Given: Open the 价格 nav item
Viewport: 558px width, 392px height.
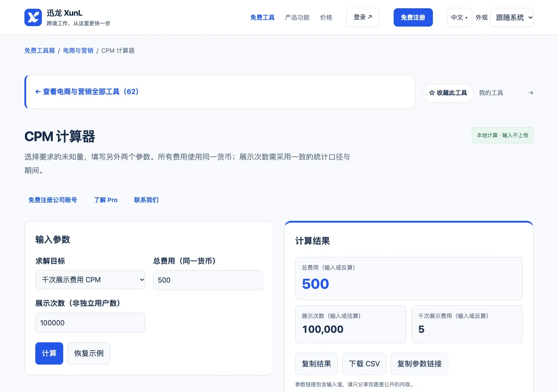Looking at the screenshot, I should tap(326, 17).
